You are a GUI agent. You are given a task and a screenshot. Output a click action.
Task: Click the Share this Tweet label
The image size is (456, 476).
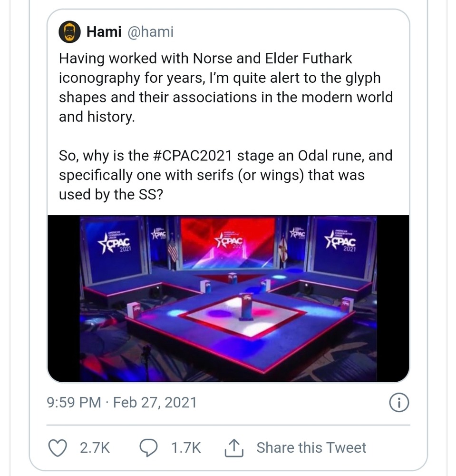pos(311,447)
